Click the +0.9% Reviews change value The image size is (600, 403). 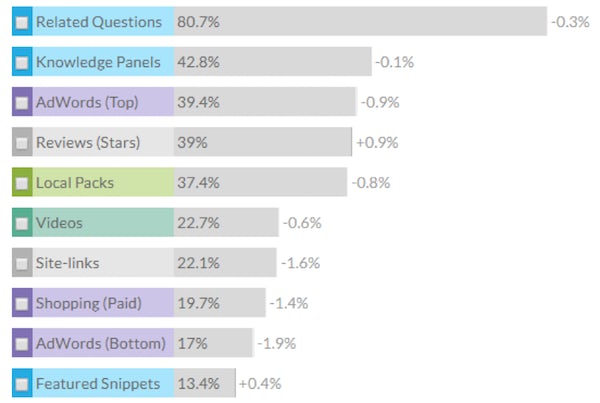pos(377,143)
